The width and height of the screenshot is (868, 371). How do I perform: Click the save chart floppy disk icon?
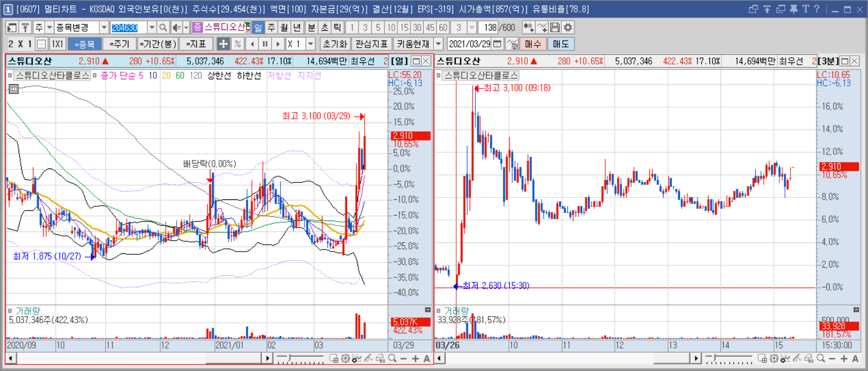[555, 27]
